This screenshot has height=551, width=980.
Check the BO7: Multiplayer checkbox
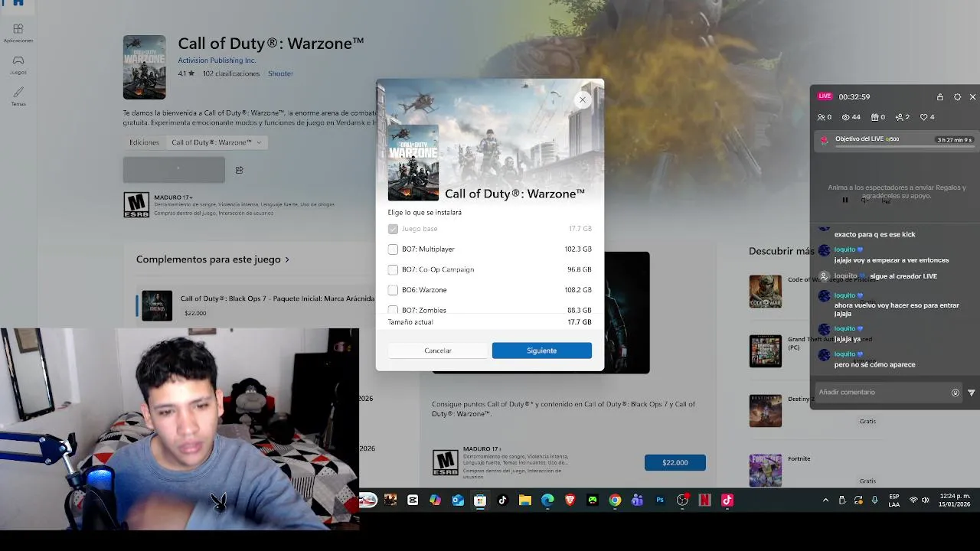pyautogui.click(x=393, y=249)
